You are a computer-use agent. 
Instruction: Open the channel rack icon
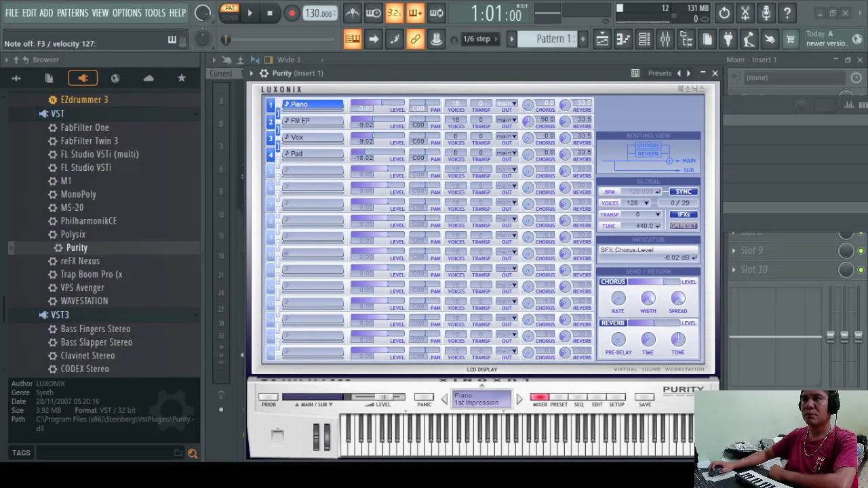coord(644,39)
